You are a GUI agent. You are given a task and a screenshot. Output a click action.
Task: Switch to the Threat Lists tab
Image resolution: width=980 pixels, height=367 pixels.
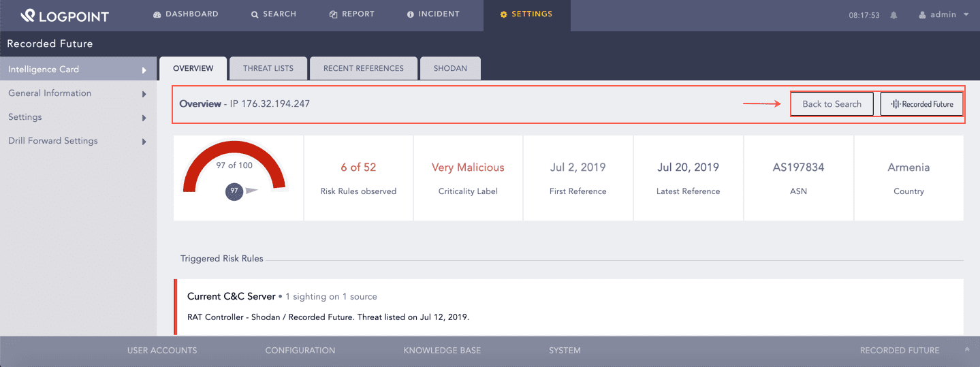pos(268,68)
